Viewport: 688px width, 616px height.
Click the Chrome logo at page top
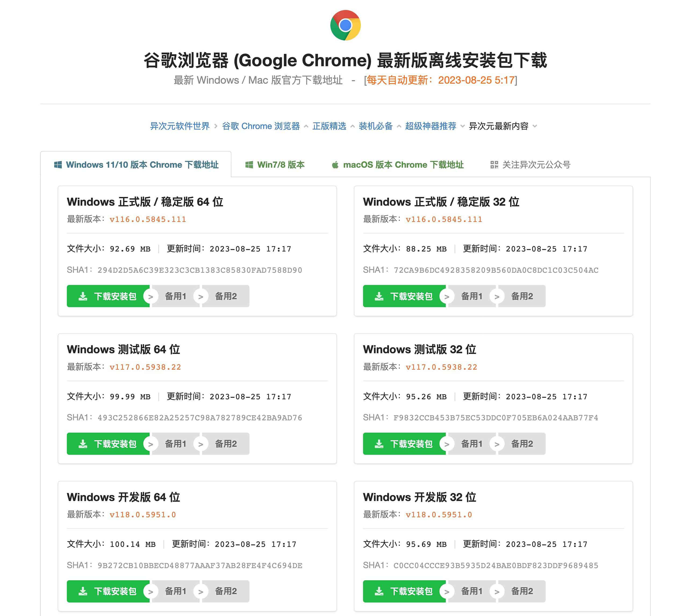click(x=345, y=25)
